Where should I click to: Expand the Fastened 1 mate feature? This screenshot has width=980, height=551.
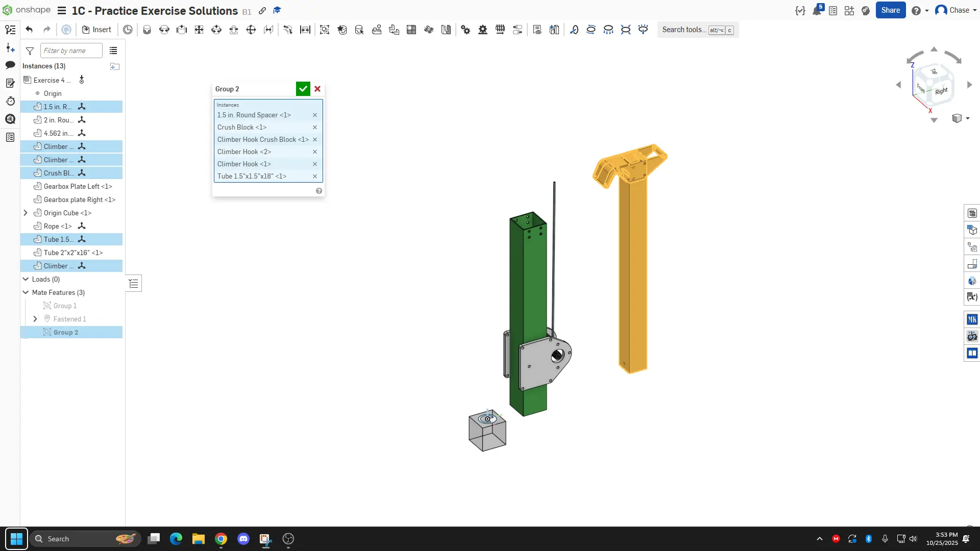point(35,319)
